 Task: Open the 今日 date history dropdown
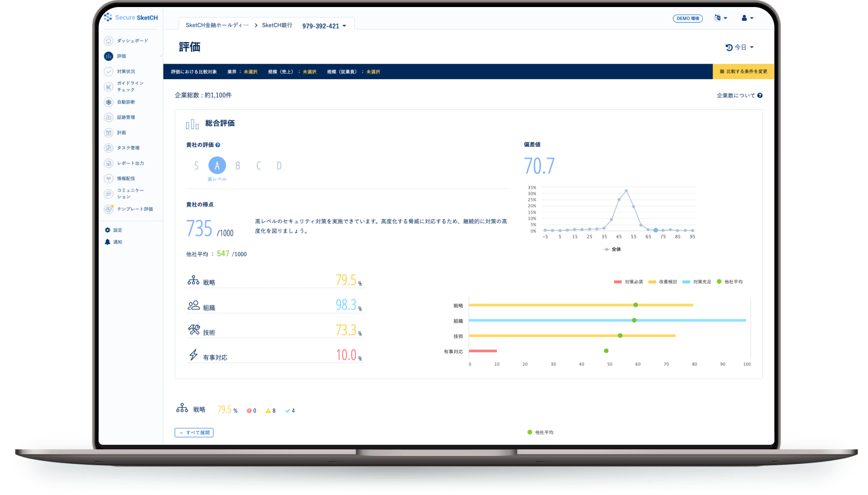(x=740, y=48)
